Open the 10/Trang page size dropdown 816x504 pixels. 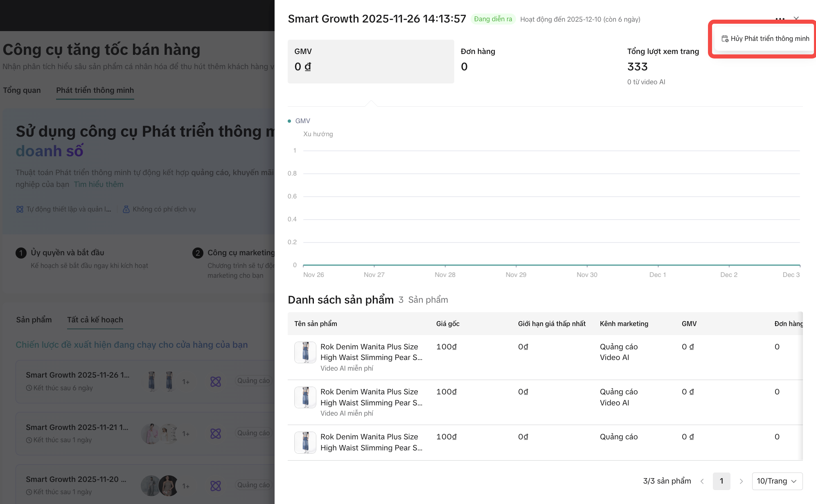pyautogui.click(x=777, y=481)
